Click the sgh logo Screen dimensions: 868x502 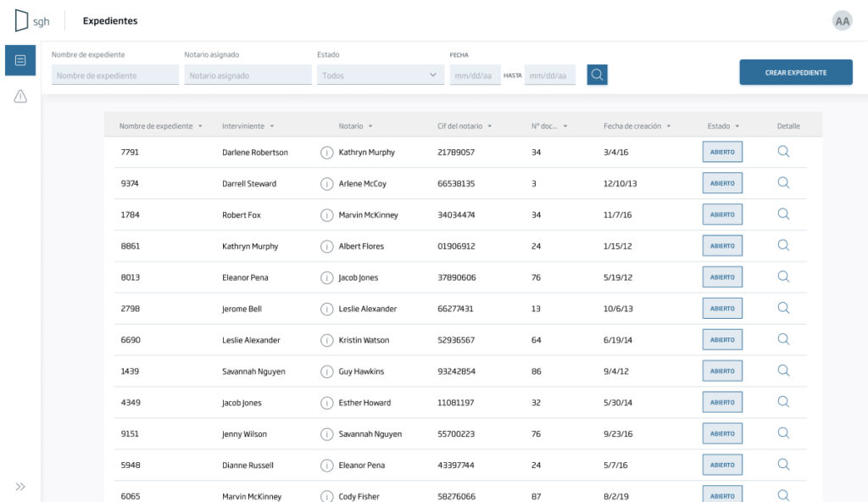pos(32,20)
